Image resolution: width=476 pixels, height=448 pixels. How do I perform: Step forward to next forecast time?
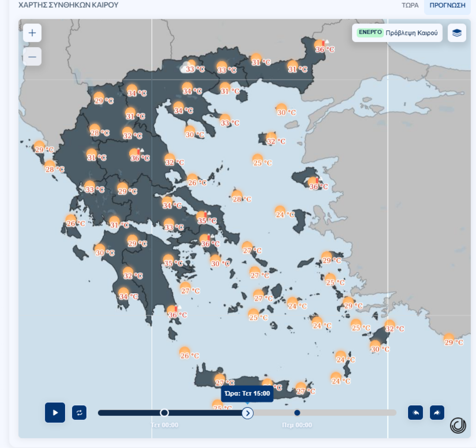[437, 413]
